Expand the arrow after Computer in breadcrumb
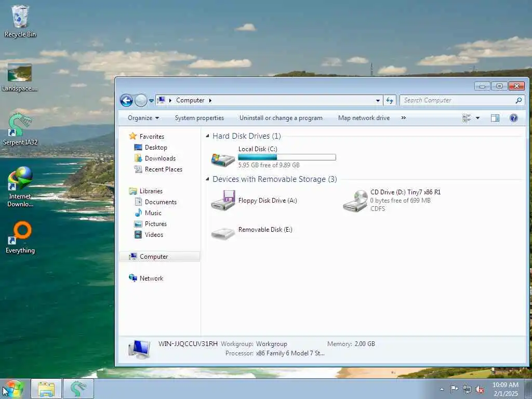532x399 pixels. pyautogui.click(x=210, y=100)
